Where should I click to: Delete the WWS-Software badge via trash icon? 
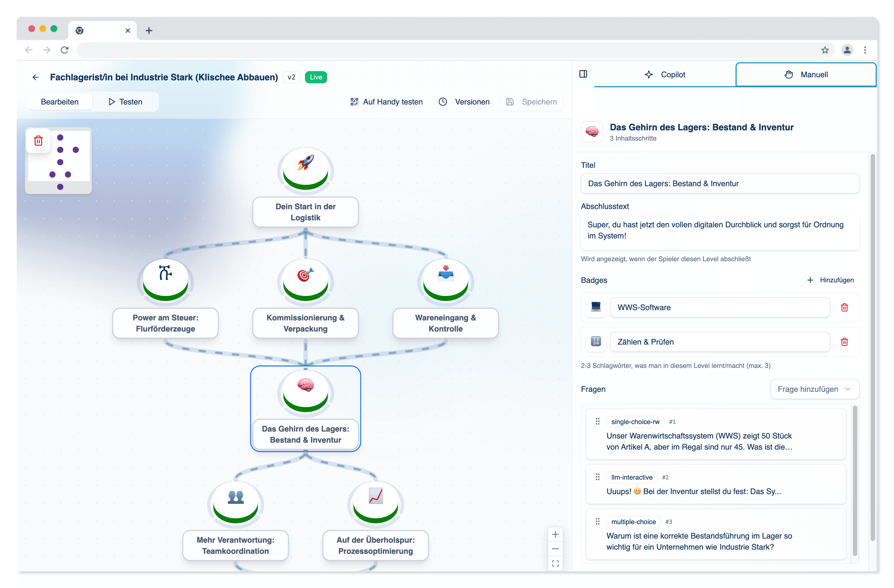[x=845, y=308]
